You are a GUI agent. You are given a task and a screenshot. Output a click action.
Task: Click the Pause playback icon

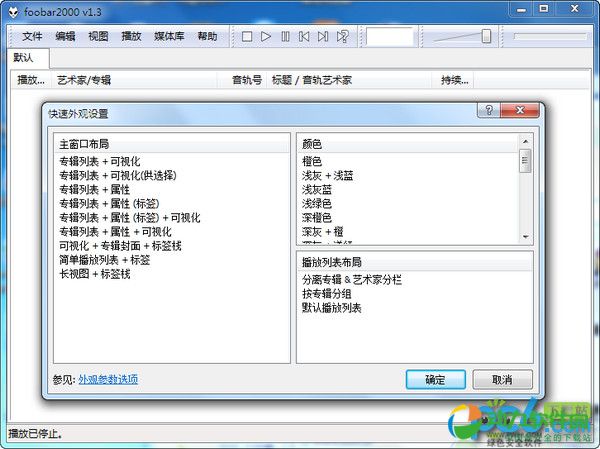pyautogui.click(x=285, y=37)
